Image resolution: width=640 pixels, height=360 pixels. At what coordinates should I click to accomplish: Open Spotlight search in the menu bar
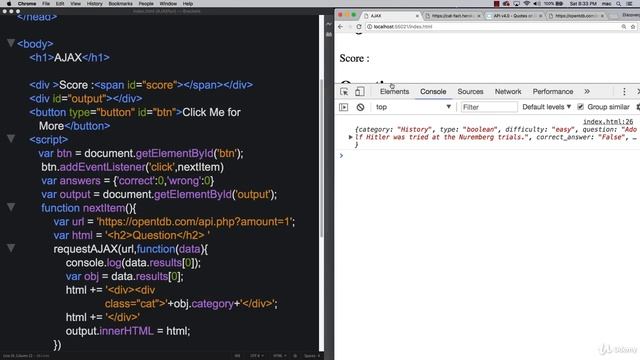[619, 4]
